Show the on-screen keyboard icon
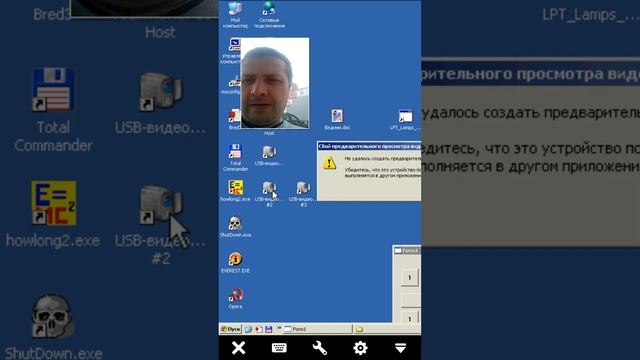Viewport: 640px width, 360px height. 279,348
